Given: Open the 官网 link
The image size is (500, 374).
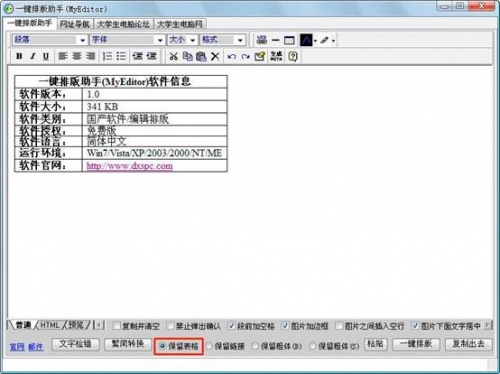Looking at the screenshot, I should click(17, 347).
